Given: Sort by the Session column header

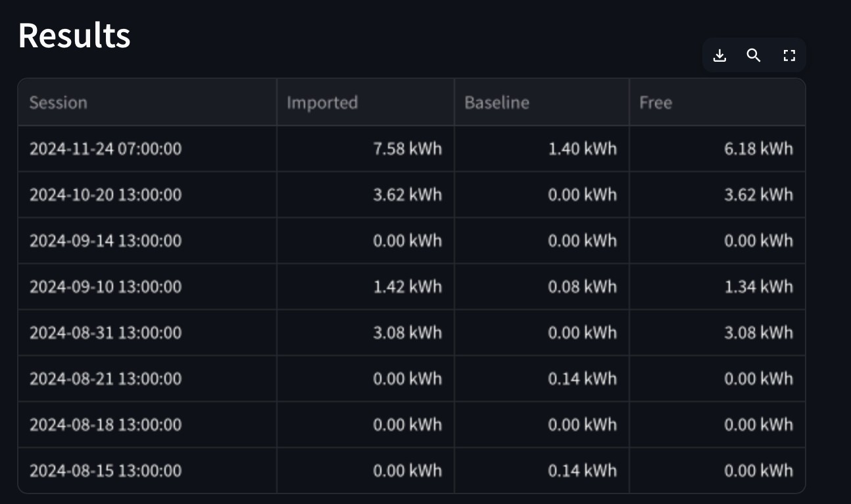Looking at the screenshot, I should click(147, 103).
